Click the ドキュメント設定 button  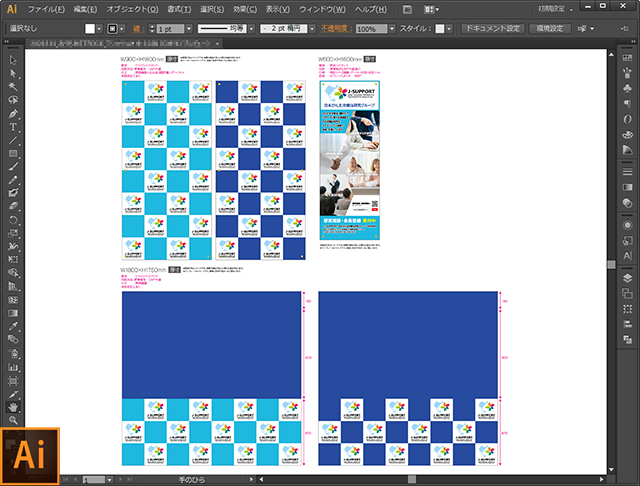tap(493, 29)
